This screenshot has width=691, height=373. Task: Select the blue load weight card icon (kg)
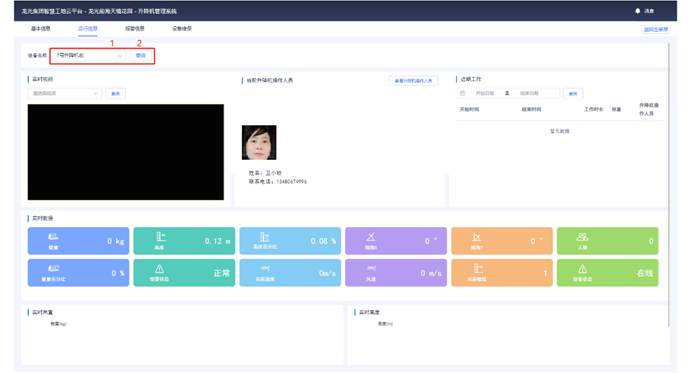point(53,237)
